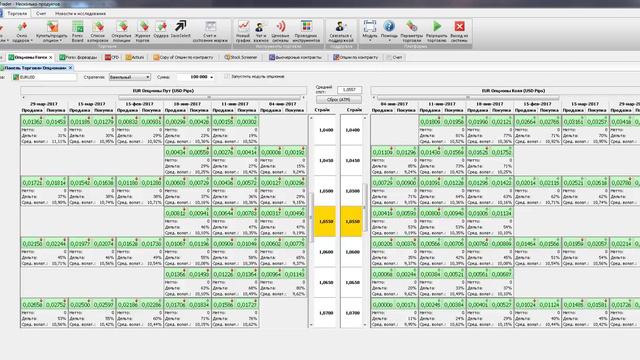This screenshot has width=640, height=360.
Task: Click put options horizontal scrollbar thumb
Action: point(209,98)
